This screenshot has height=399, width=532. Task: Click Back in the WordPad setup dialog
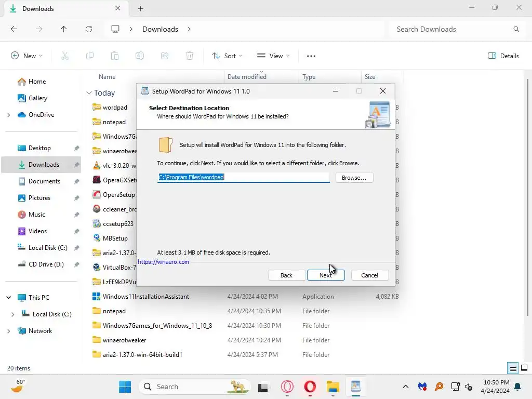286,275
